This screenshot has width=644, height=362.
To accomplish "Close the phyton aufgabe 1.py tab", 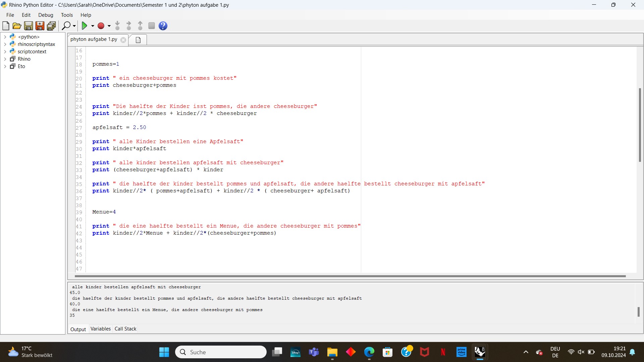I will [123, 40].
